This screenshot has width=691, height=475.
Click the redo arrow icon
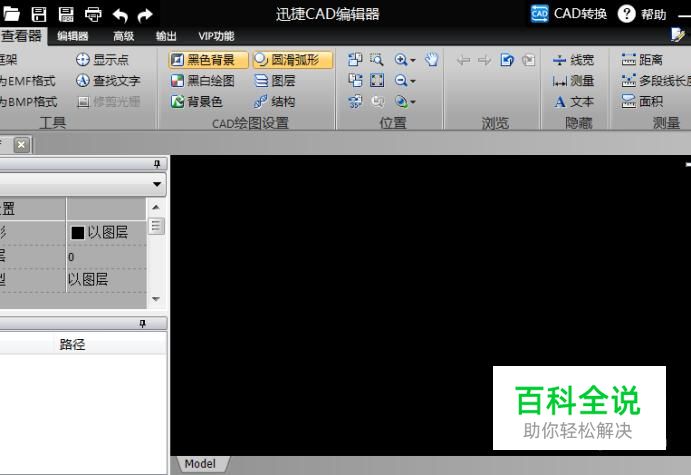[x=146, y=14]
